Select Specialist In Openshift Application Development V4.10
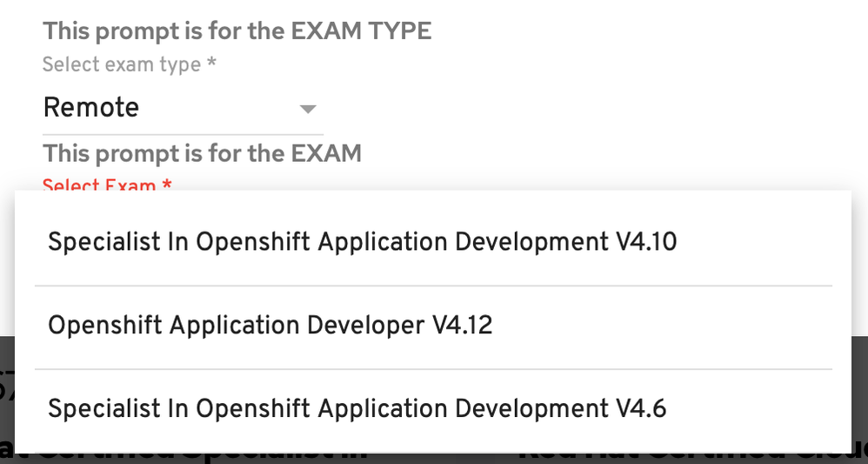The width and height of the screenshot is (868, 464). (x=362, y=242)
